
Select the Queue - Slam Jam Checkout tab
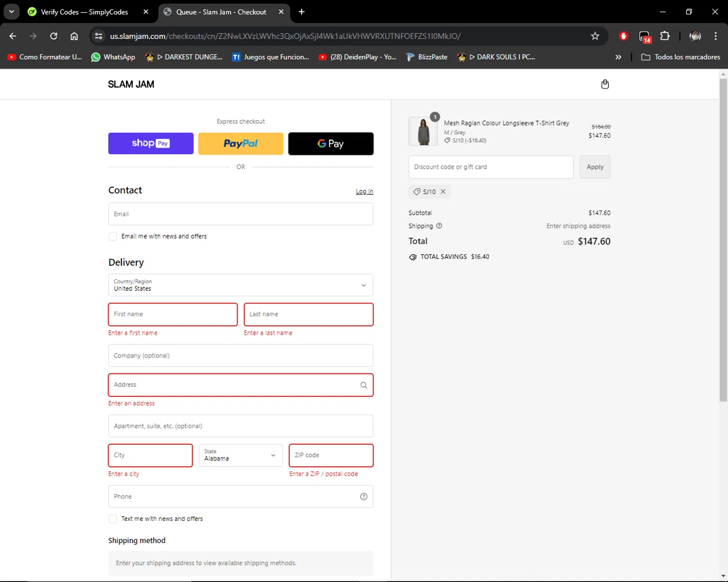click(224, 12)
